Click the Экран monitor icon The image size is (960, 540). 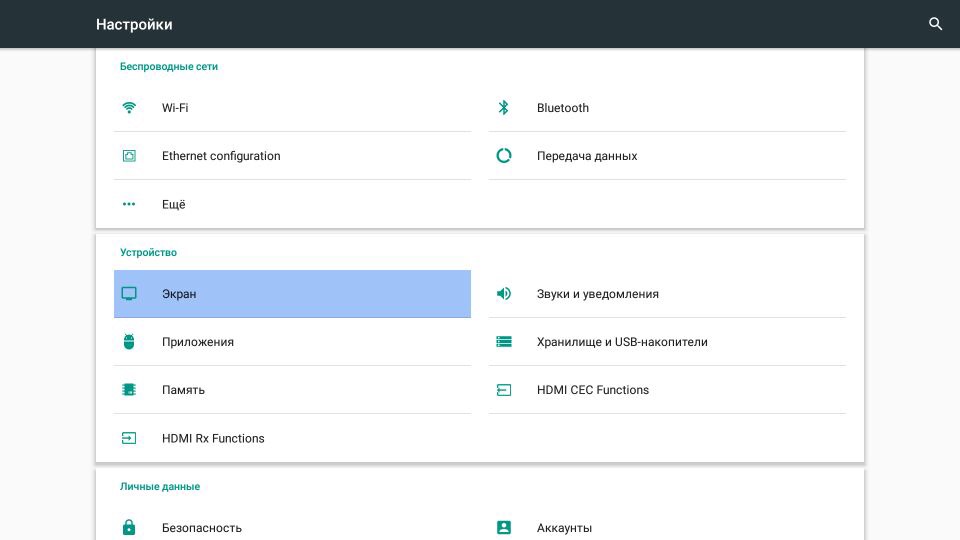pos(129,294)
